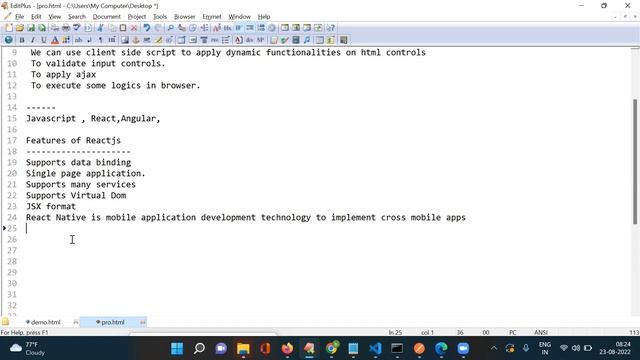Close the pro.html tab via its x
The image size is (640, 360).
click(143, 322)
